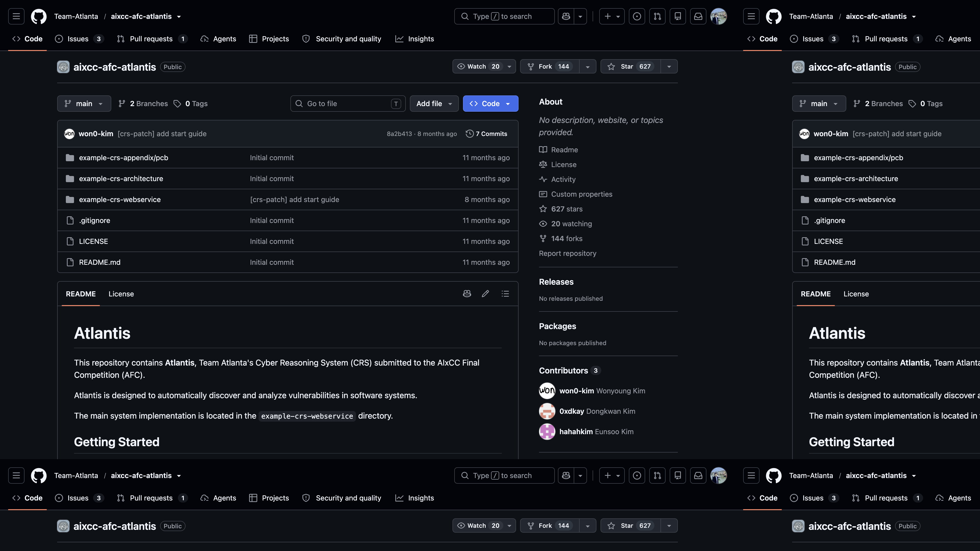Open Copilot icon in the README toolbar
The height and width of the screenshot is (551, 980).
coord(467,294)
